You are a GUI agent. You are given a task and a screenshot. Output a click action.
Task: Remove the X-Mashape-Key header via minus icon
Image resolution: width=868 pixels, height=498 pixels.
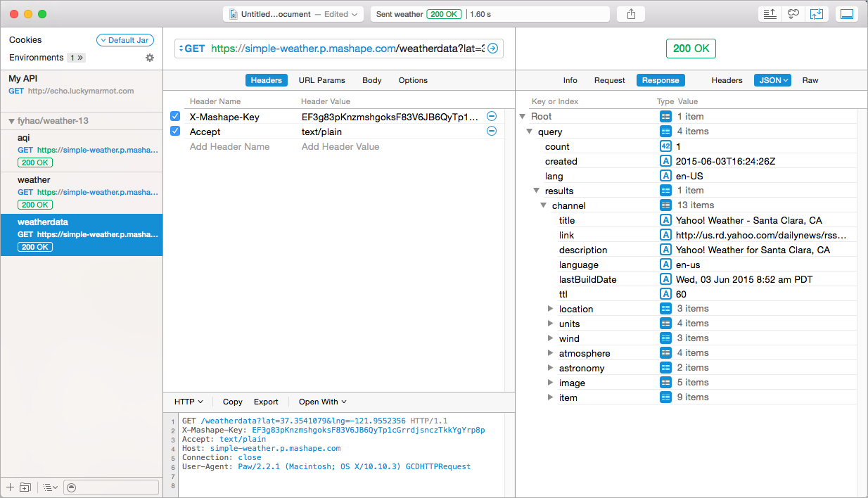[492, 116]
